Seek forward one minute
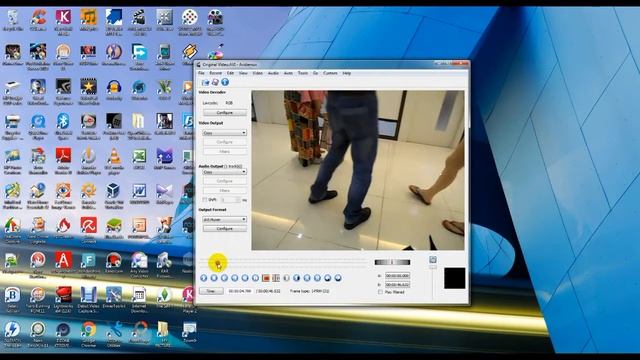This screenshot has height=360, width=640. (338, 278)
